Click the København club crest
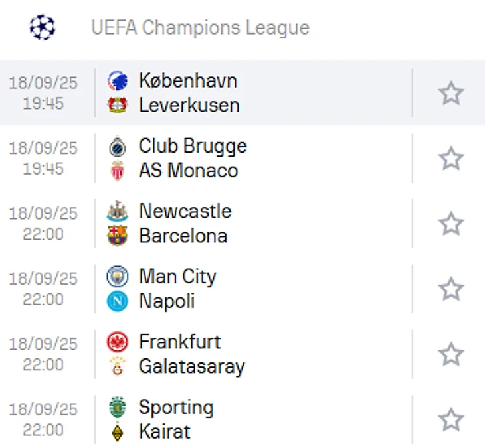The image size is (485, 448). pyautogui.click(x=118, y=81)
